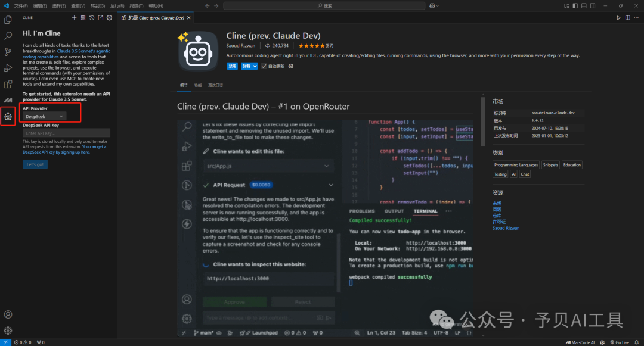644x346 pixels.
Task: Click the Let's go! button
Action: click(x=35, y=164)
